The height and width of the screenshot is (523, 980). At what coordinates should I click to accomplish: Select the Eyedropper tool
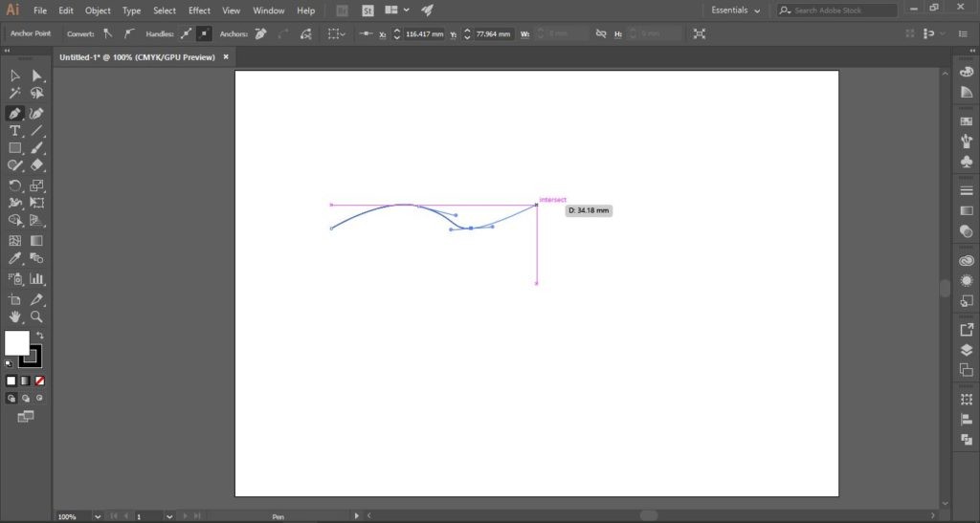click(15, 258)
